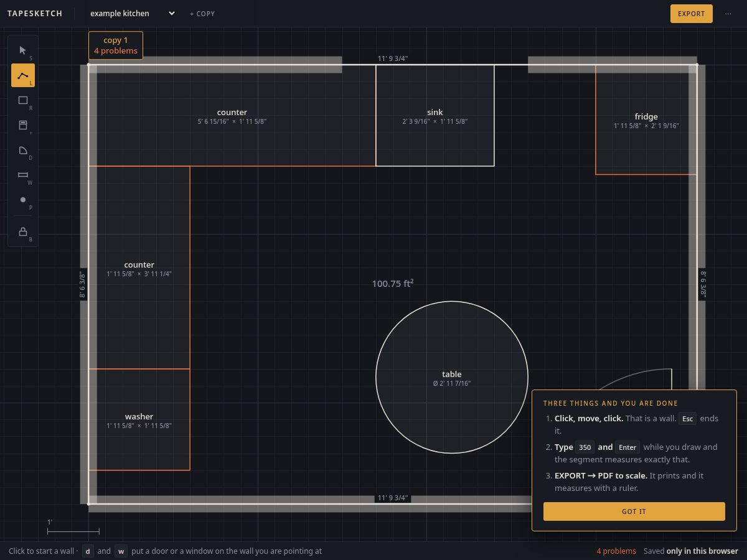The height and width of the screenshot is (560, 747).
Task: Click the + COPY link
Action: coord(202,14)
